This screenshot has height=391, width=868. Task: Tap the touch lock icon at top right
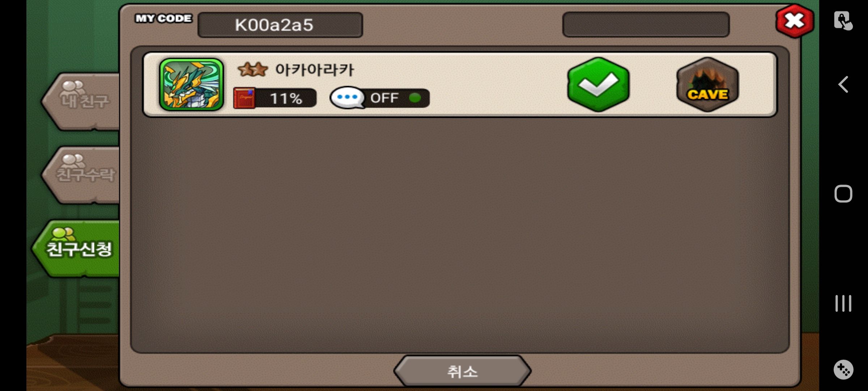[x=843, y=21]
